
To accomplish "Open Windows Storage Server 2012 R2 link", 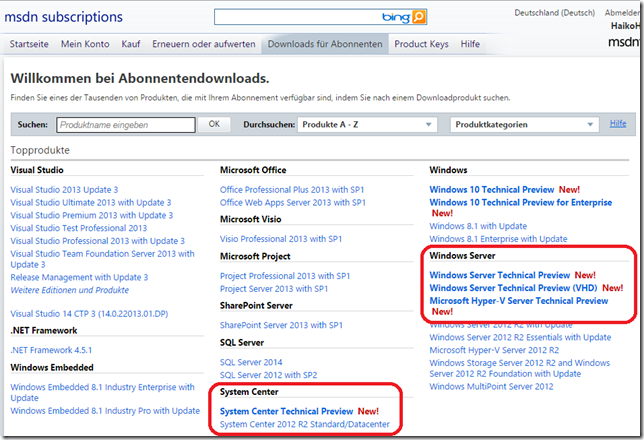I will tap(520, 368).
